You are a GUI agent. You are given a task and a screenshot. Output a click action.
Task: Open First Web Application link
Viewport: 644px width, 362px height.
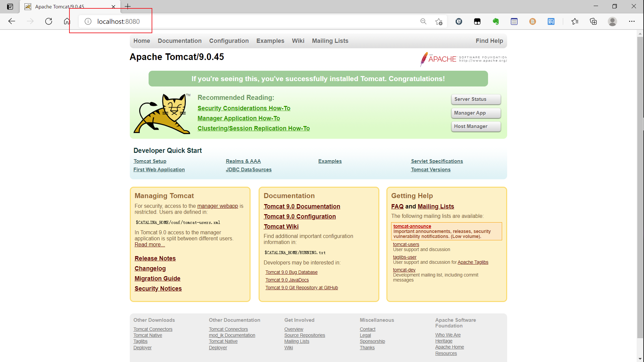(159, 170)
